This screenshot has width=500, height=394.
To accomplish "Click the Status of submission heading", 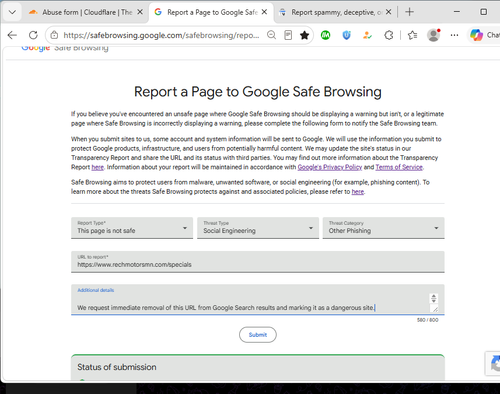I will tap(117, 367).
